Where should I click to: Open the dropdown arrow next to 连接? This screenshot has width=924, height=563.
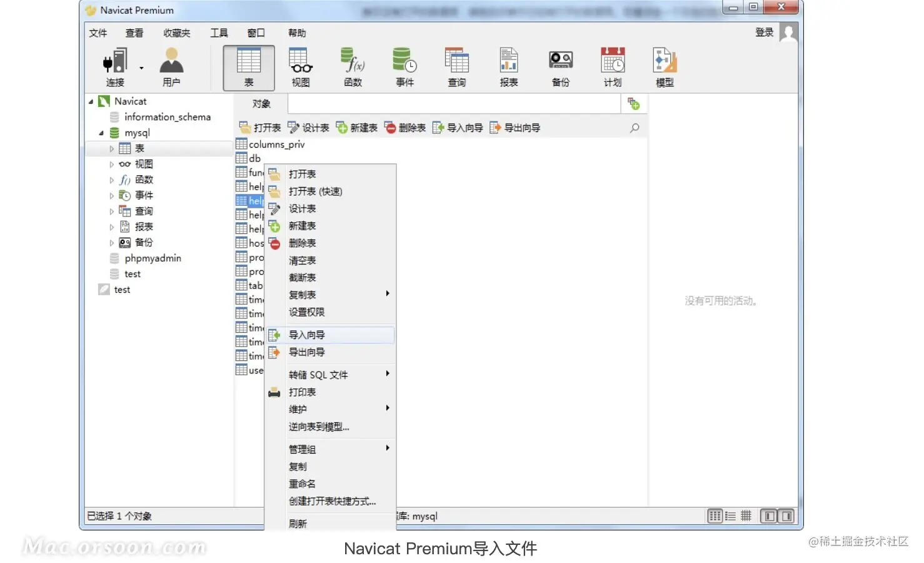pos(141,68)
